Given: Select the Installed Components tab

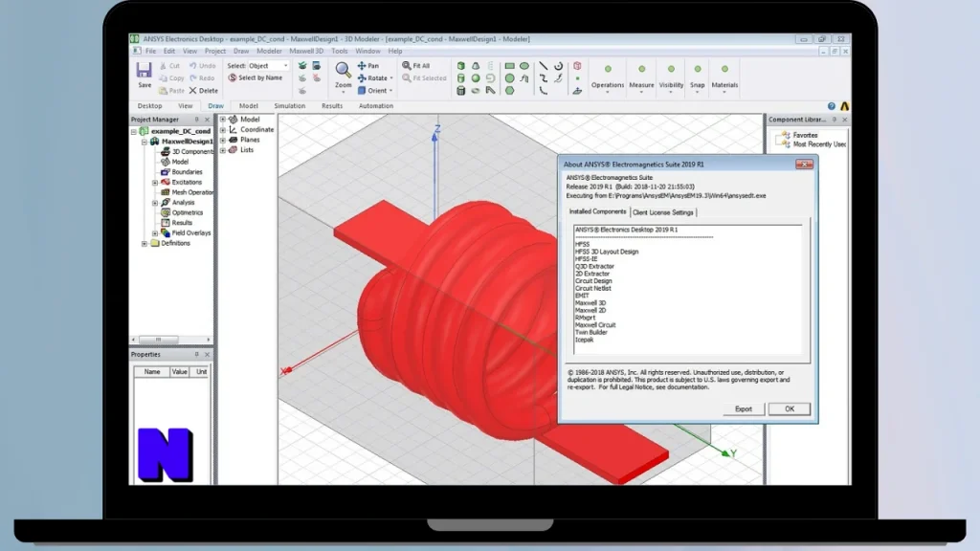Looking at the screenshot, I should (597, 211).
